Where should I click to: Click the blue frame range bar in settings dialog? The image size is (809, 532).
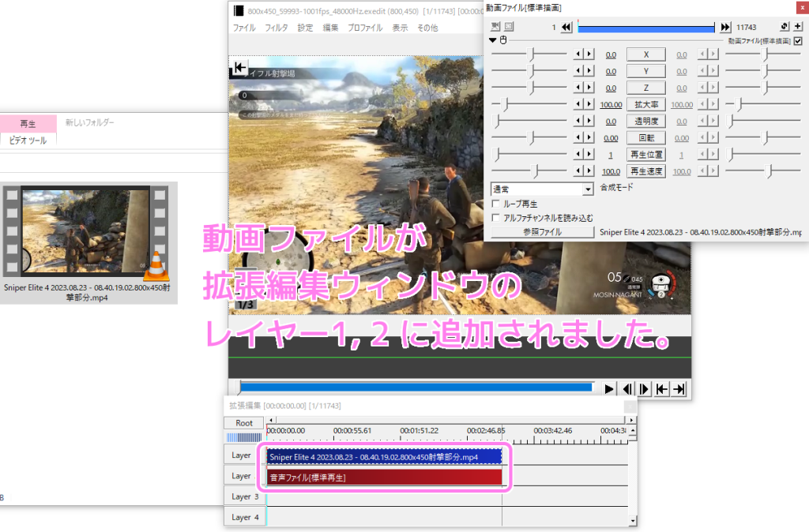(x=646, y=28)
